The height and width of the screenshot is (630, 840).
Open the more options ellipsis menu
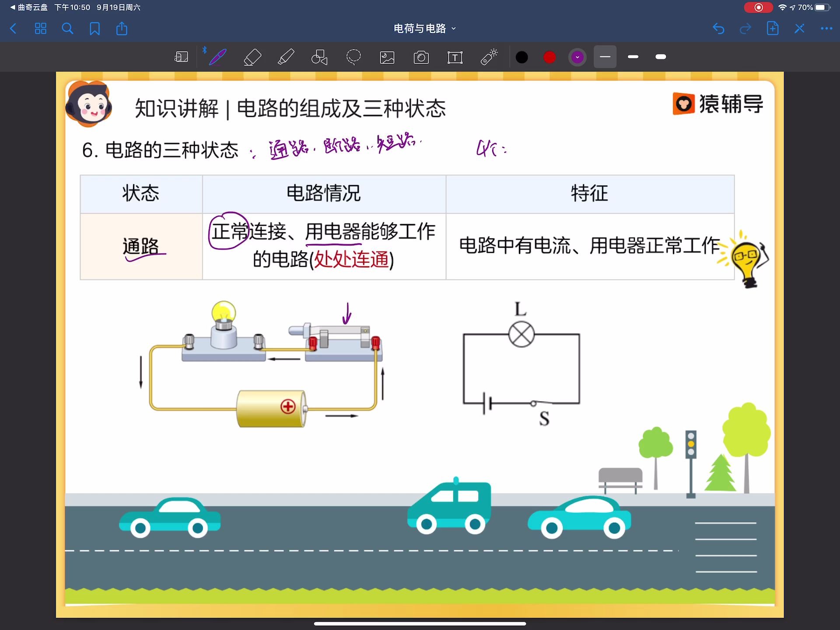click(826, 28)
